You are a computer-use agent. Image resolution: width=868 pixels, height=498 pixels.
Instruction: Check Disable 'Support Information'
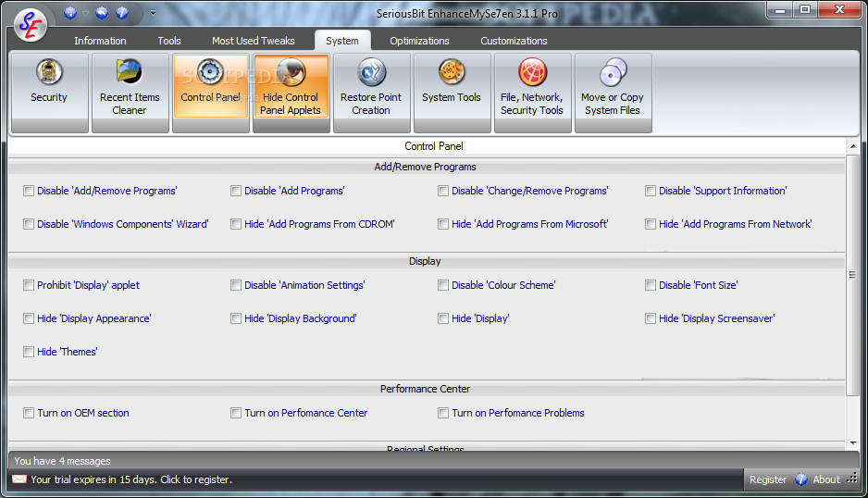(651, 191)
